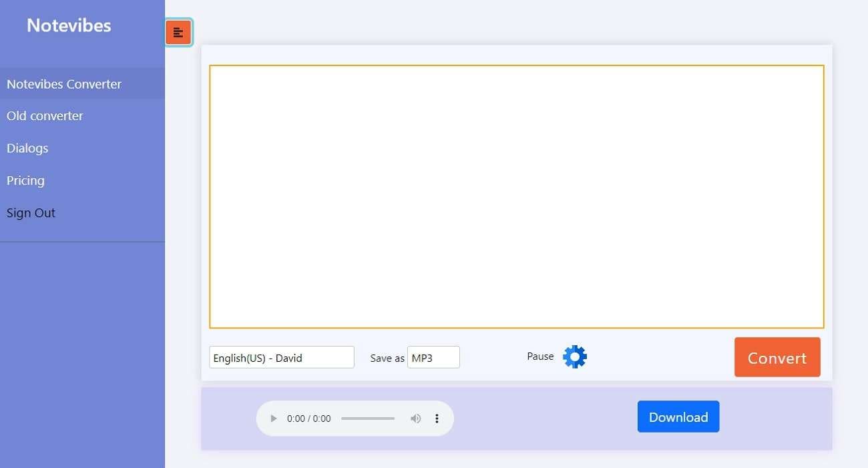The height and width of the screenshot is (468, 868).
Task: Click the audio player seek bar
Action: click(368, 419)
